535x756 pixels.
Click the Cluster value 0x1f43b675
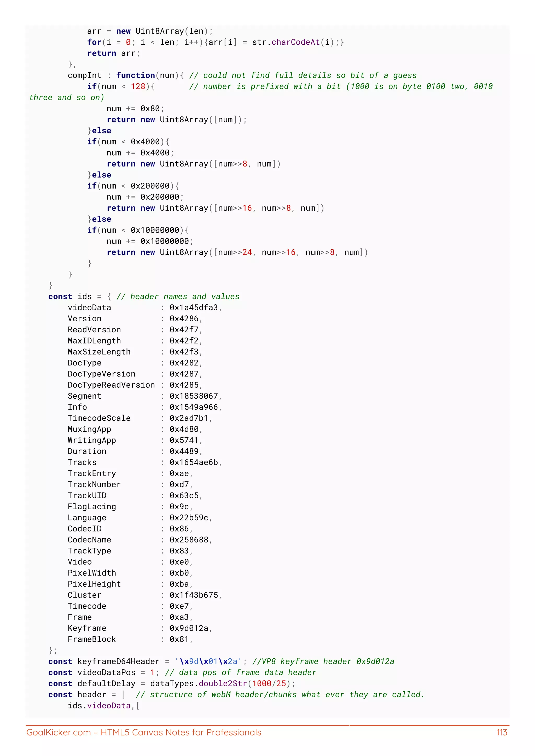(x=194, y=595)
